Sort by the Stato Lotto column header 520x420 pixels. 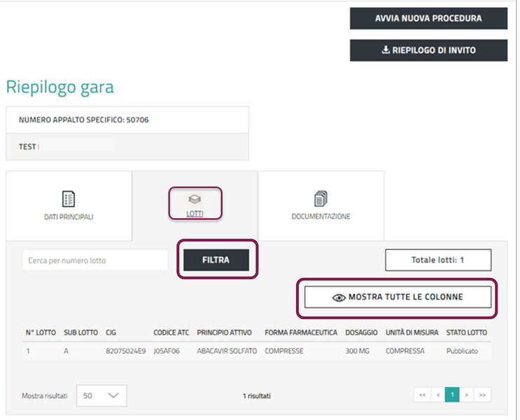tap(466, 332)
